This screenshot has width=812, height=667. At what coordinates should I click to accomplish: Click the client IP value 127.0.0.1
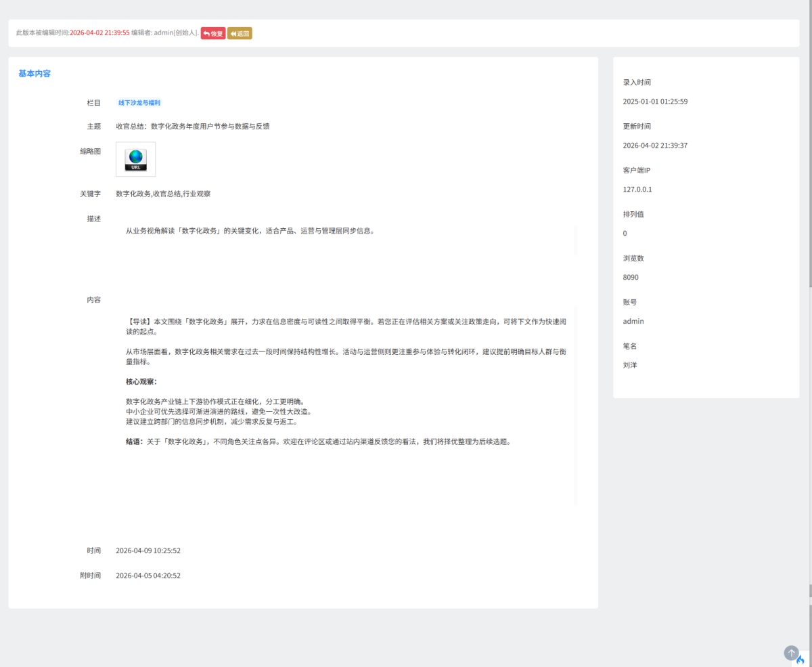(637, 190)
